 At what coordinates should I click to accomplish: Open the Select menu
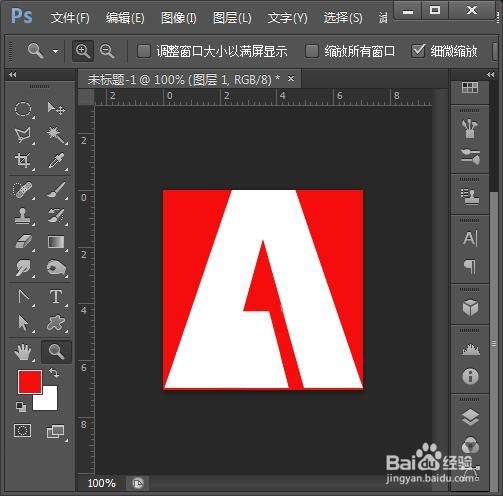pos(343,18)
